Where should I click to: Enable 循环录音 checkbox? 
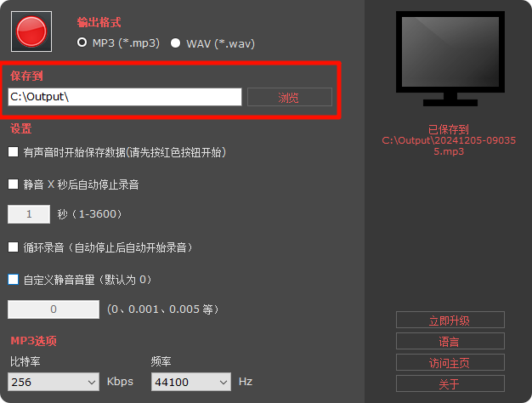tap(14, 247)
